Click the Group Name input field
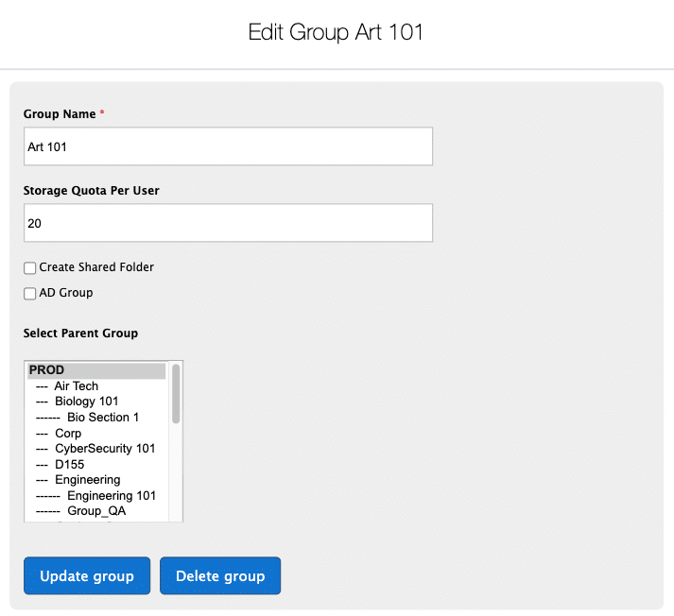The height and width of the screenshot is (616, 674). point(227,147)
